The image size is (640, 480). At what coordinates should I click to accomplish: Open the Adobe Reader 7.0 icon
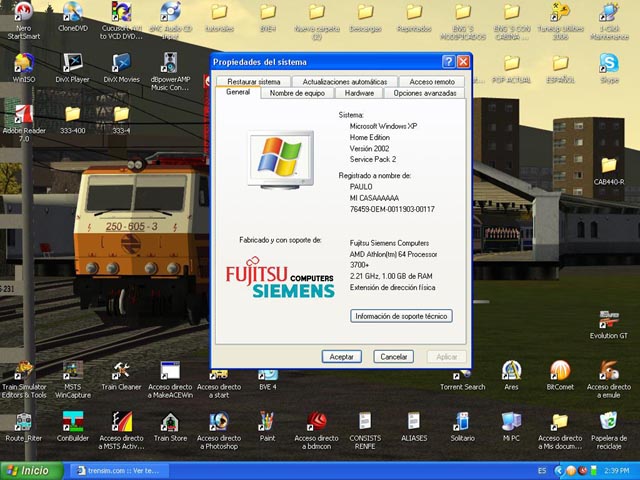click(23, 113)
